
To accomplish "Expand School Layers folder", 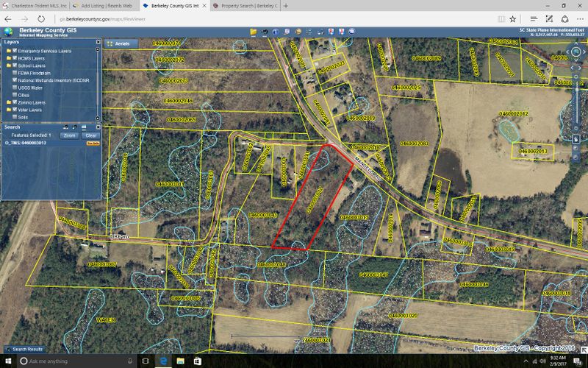I will pos(9,66).
